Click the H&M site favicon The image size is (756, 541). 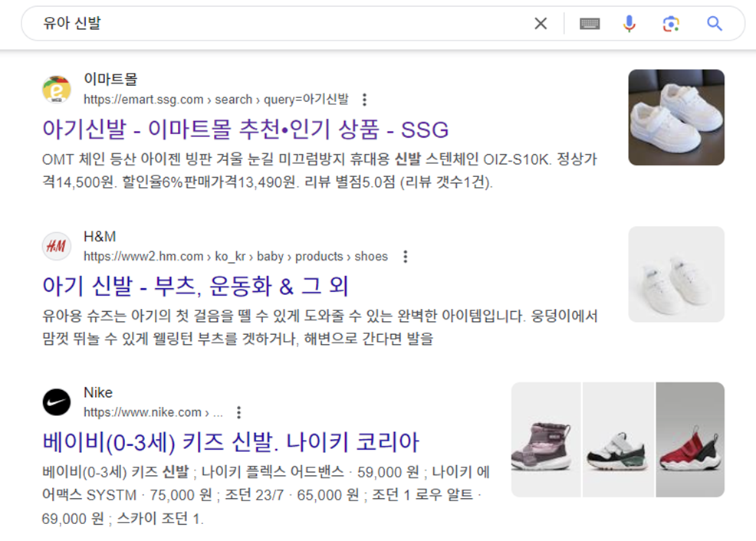pos(57,246)
